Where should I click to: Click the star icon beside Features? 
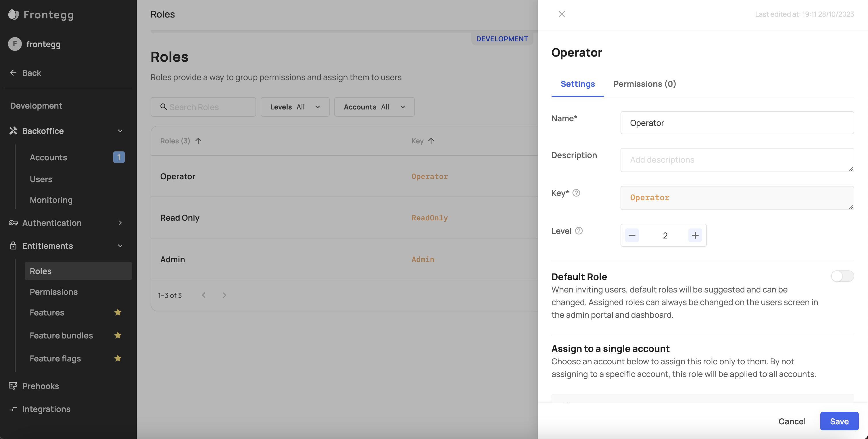tap(118, 312)
